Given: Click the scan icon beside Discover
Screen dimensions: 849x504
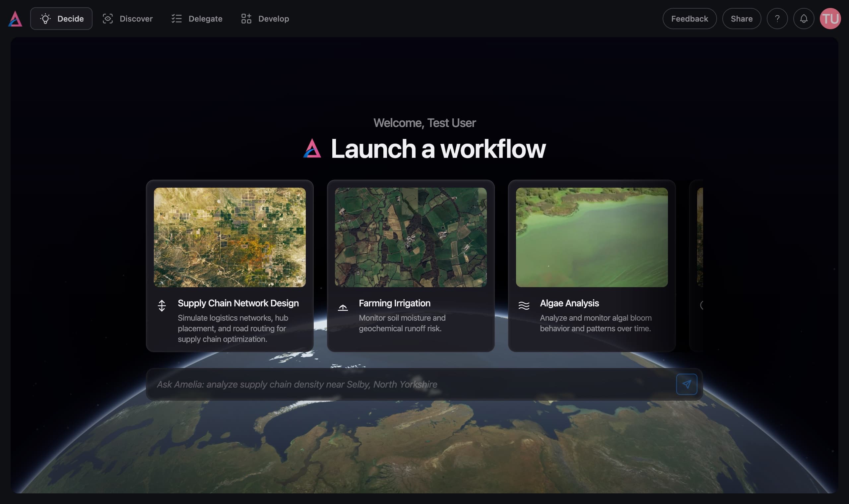Looking at the screenshot, I should coord(108,19).
